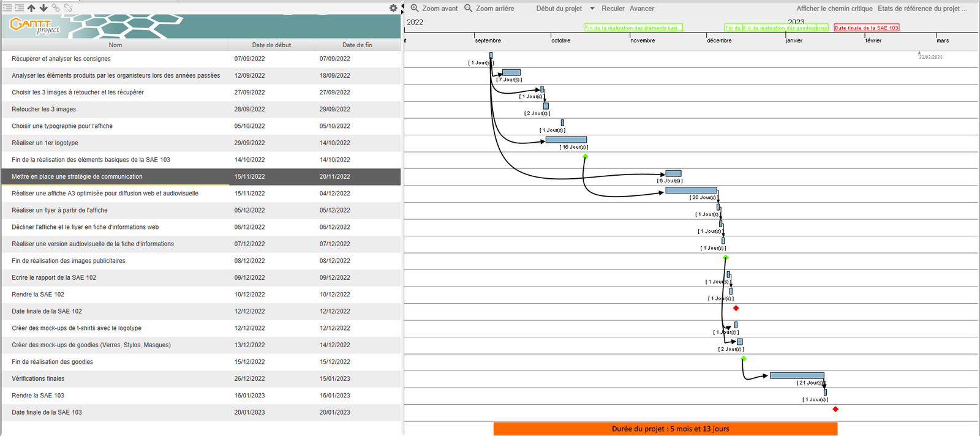
Task: Click the Date de début column header
Action: pyautogui.click(x=271, y=45)
